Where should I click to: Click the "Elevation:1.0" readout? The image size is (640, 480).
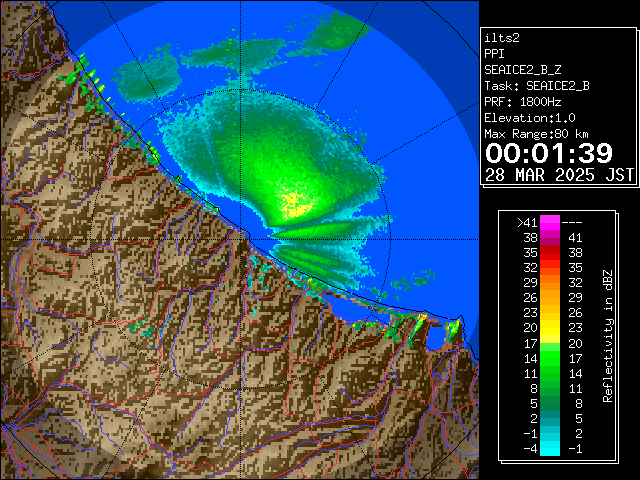click(x=530, y=118)
